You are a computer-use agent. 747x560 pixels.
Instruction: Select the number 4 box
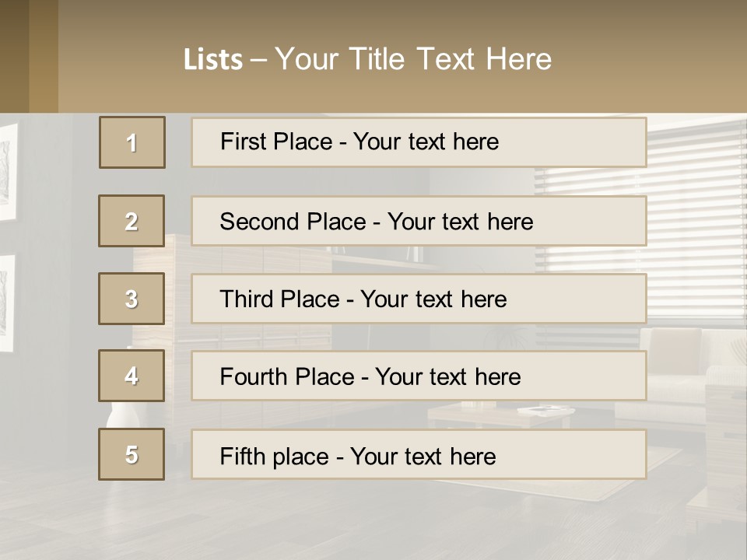click(x=132, y=376)
